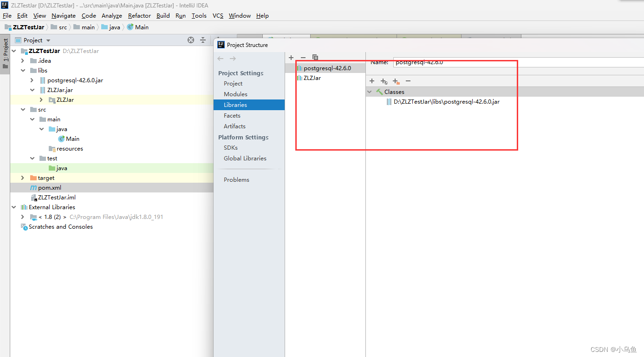Open the Analyze menu
This screenshot has width=644, height=357.
pos(112,15)
